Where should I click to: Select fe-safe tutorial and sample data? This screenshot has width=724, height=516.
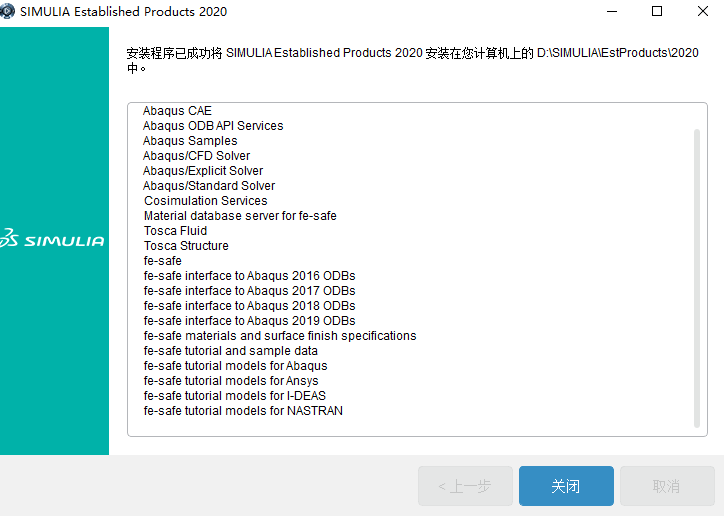(230, 351)
